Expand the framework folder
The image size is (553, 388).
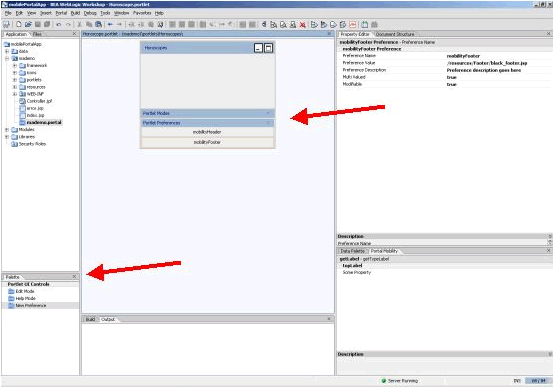[15, 65]
